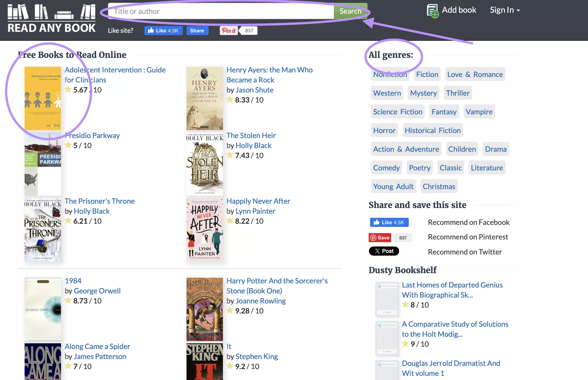Click Recommend on Twitter

(x=465, y=252)
